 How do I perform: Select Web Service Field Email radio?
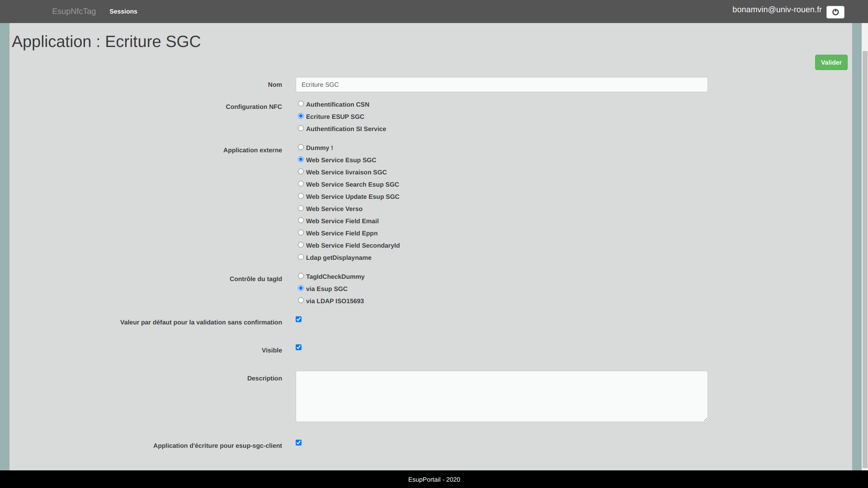tap(301, 221)
